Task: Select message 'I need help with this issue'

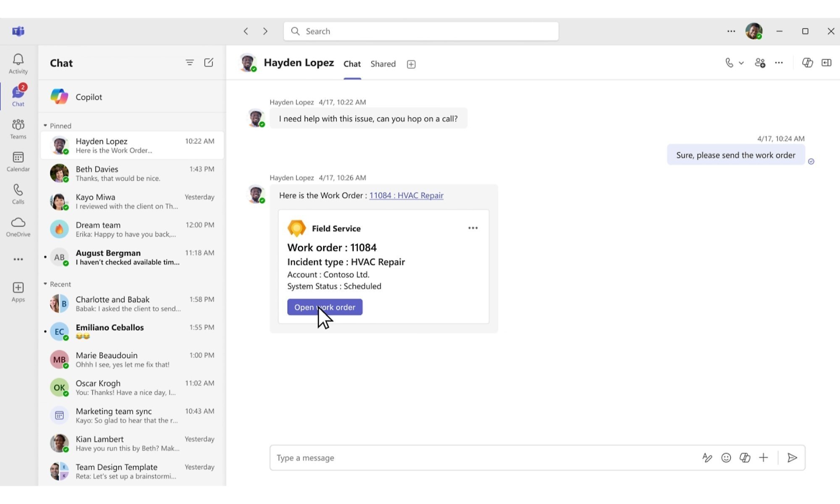Action: (368, 119)
